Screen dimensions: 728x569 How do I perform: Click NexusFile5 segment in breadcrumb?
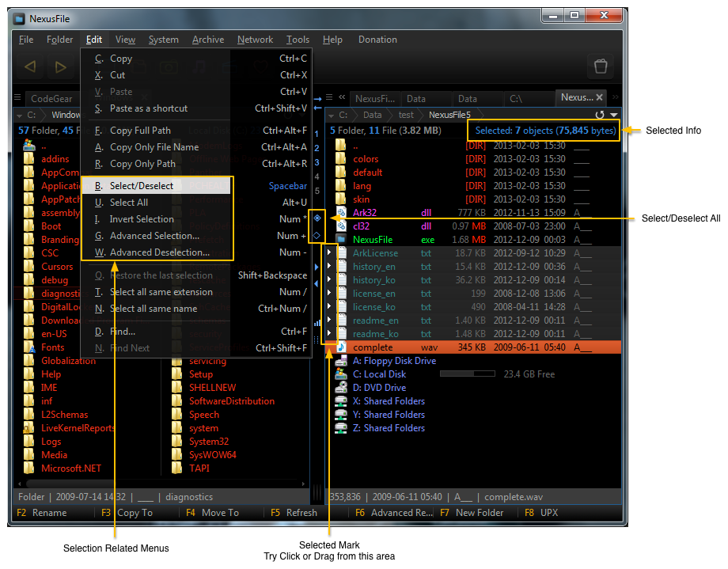[x=449, y=115]
